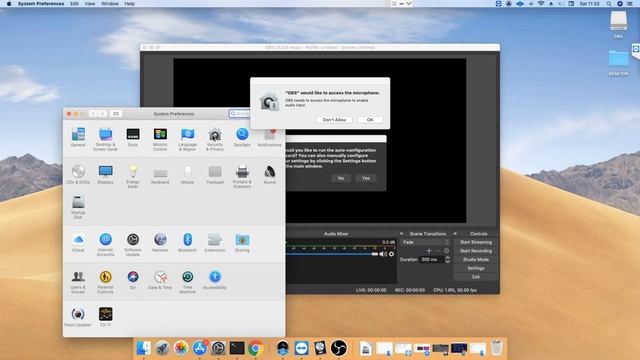
Task: Open the Help menu
Action: coord(129,4)
